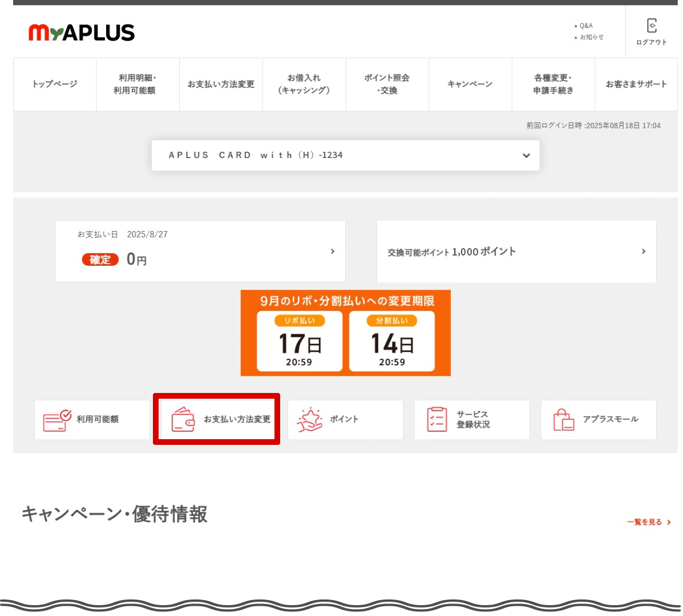Go to ポイント照会・交換 menu item
This screenshot has width=683, height=616.
387,84
